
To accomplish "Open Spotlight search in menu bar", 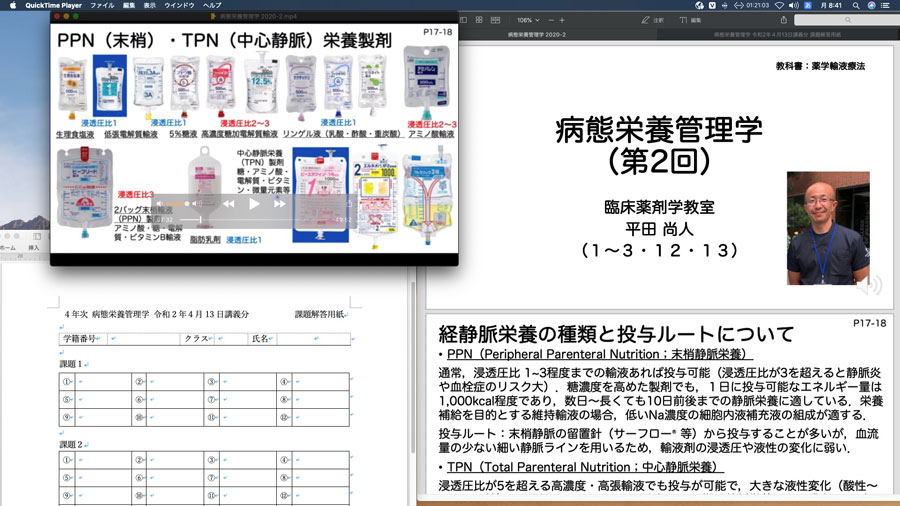I will tap(856, 5).
